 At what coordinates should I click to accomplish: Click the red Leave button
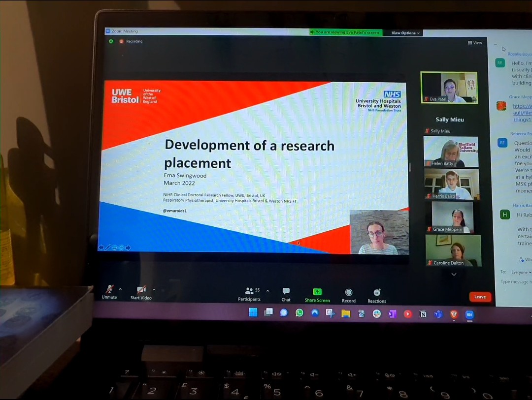(x=480, y=297)
